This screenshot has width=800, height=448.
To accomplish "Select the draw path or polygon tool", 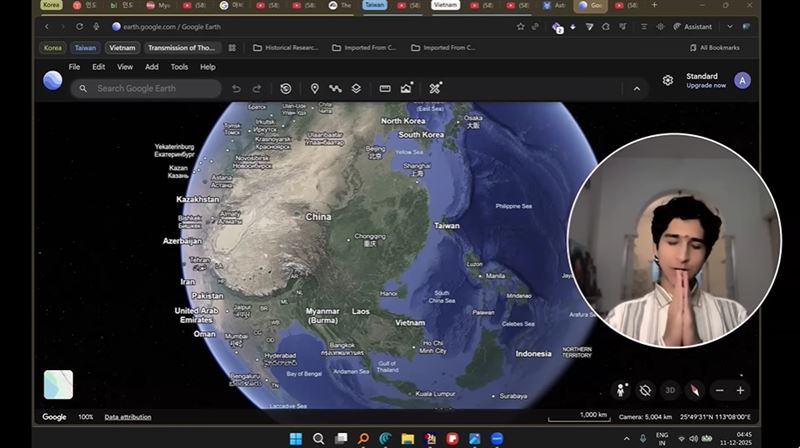I will coord(335,89).
